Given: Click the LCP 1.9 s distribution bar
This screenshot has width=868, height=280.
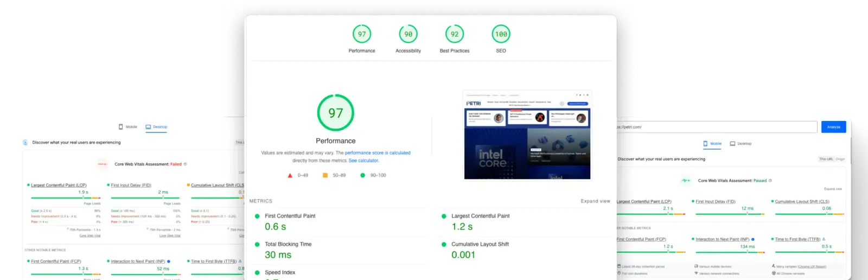Looking at the screenshot, I should click(66, 198).
